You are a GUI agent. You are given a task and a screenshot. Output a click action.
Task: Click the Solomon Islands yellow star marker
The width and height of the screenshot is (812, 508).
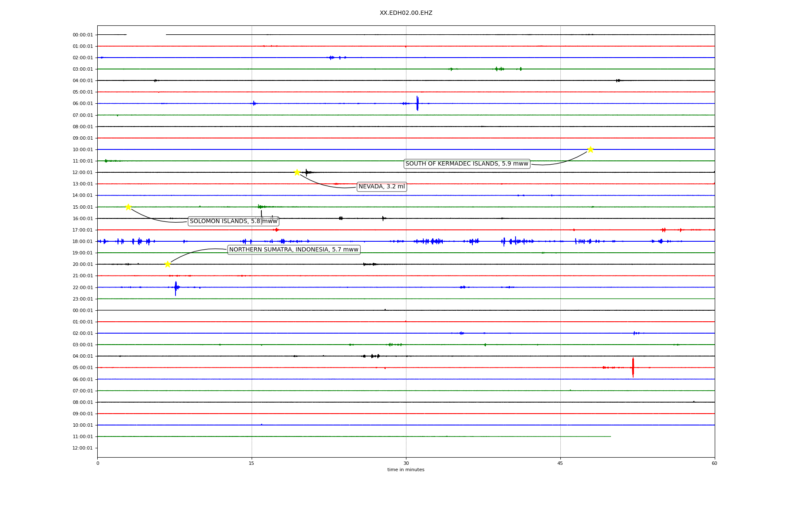point(128,207)
